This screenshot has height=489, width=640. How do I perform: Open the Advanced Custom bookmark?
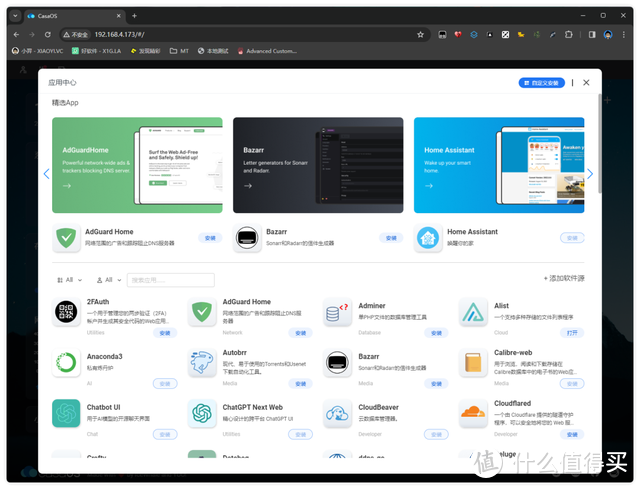pyautogui.click(x=267, y=51)
